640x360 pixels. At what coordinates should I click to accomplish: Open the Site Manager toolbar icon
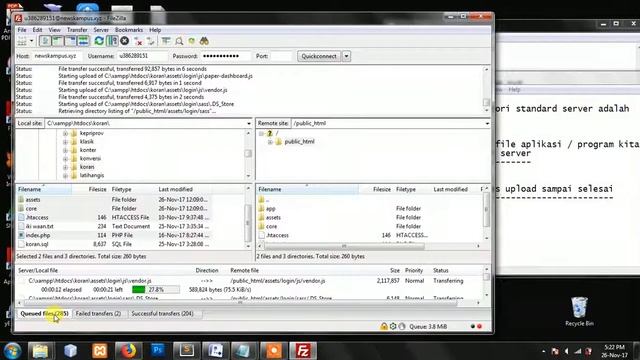pyautogui.click(x=22, y=41)
